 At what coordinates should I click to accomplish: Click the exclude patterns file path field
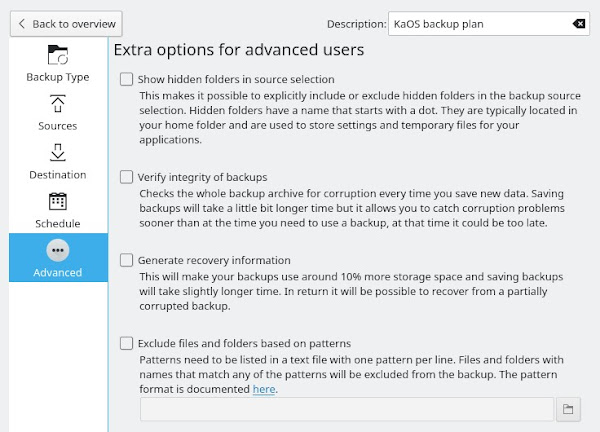click(346, 409)
